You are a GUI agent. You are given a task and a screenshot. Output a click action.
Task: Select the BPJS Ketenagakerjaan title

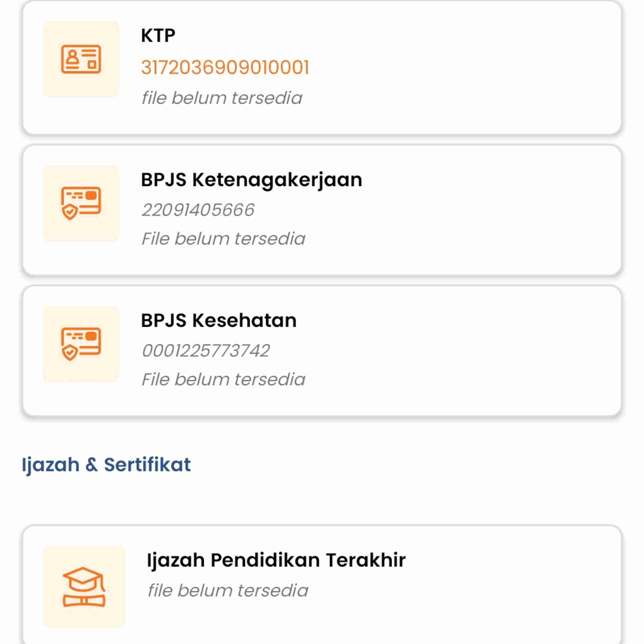(x=252, y=181)
